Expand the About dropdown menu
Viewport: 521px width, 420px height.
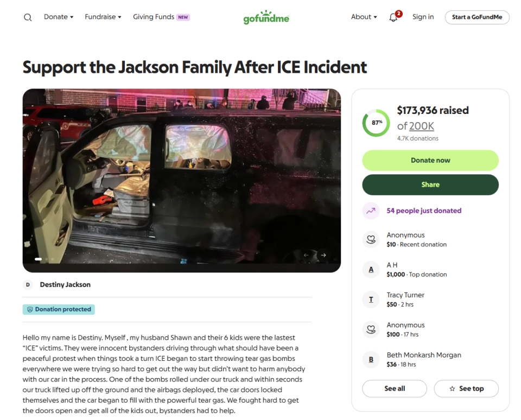point(364,17)
